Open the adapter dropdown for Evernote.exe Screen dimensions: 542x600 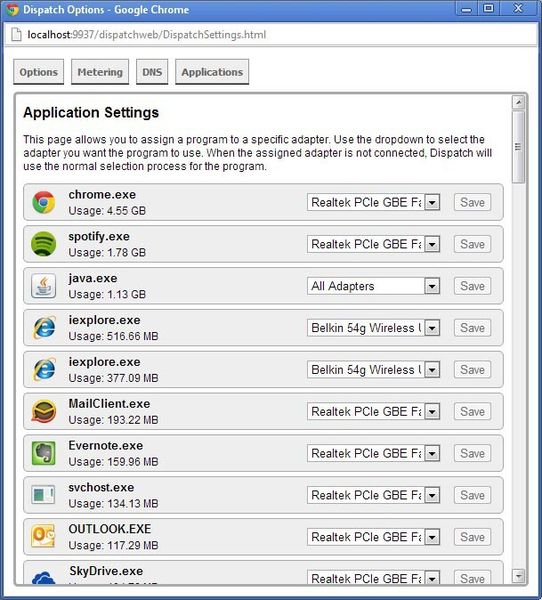pyautogui.click(x=373, y=453)
